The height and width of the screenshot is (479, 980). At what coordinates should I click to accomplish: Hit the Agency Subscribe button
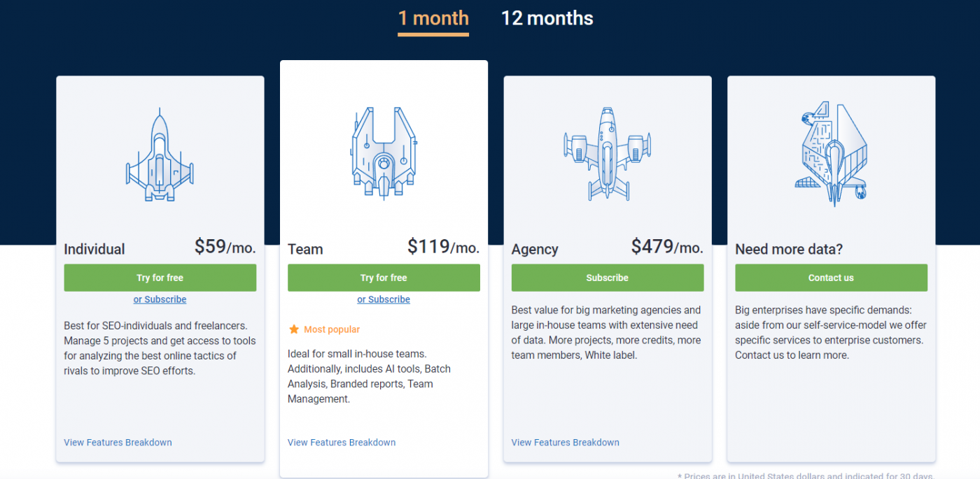[x=608, y=278]
